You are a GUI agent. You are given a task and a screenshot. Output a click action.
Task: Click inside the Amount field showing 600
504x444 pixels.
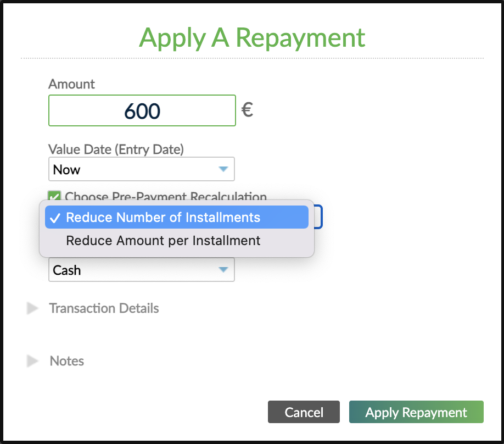point(142,110)
